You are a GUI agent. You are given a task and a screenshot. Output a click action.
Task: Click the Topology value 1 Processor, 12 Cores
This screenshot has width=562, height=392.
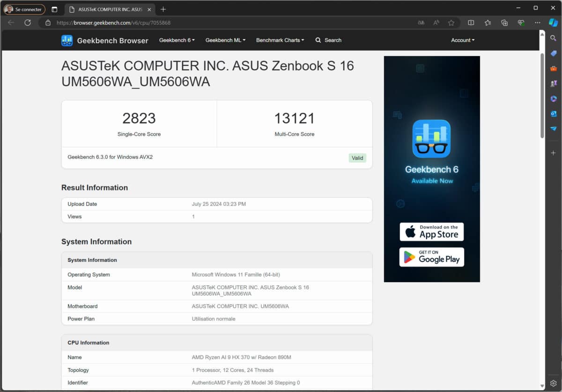point(233,370)
